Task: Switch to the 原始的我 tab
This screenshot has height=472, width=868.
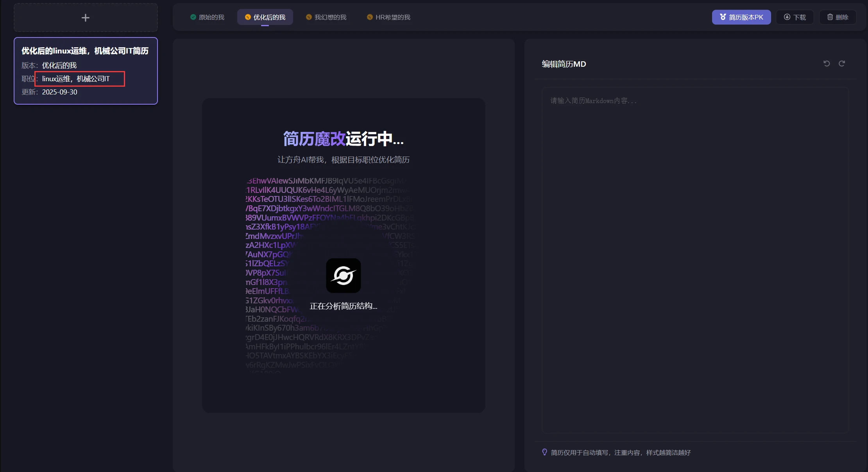Action: 207,17
